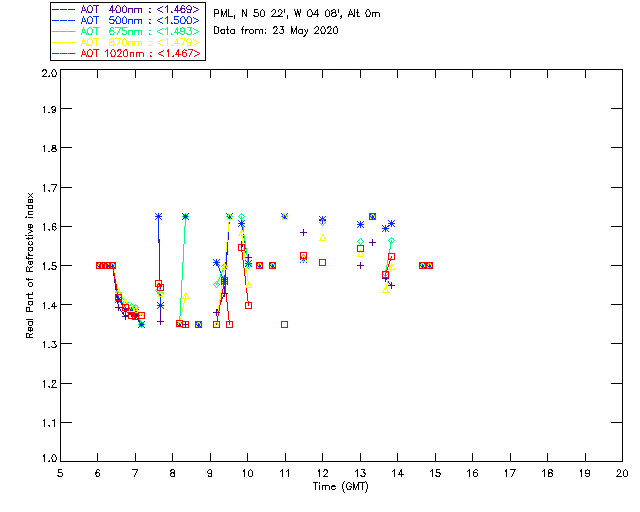Click the blue asterisk at 7.6 GMT, 1.625

pos(158,216)
